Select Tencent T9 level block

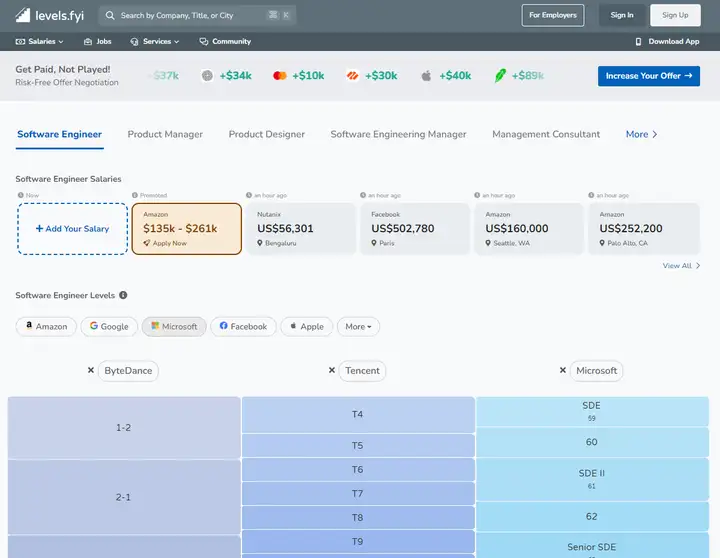[x=358, y=541]
